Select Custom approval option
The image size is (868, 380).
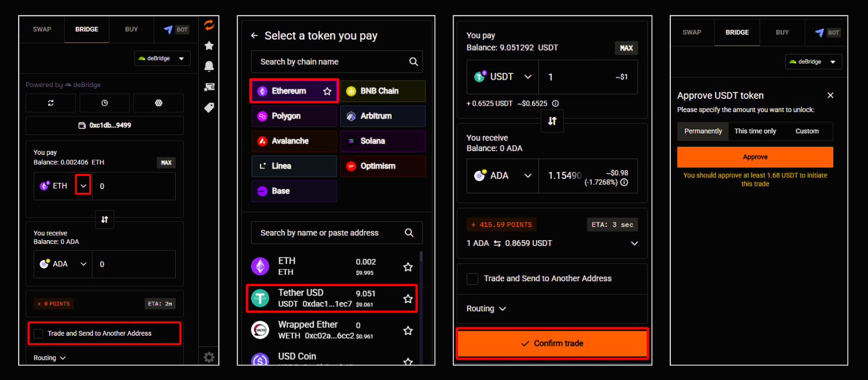point(807,131)
